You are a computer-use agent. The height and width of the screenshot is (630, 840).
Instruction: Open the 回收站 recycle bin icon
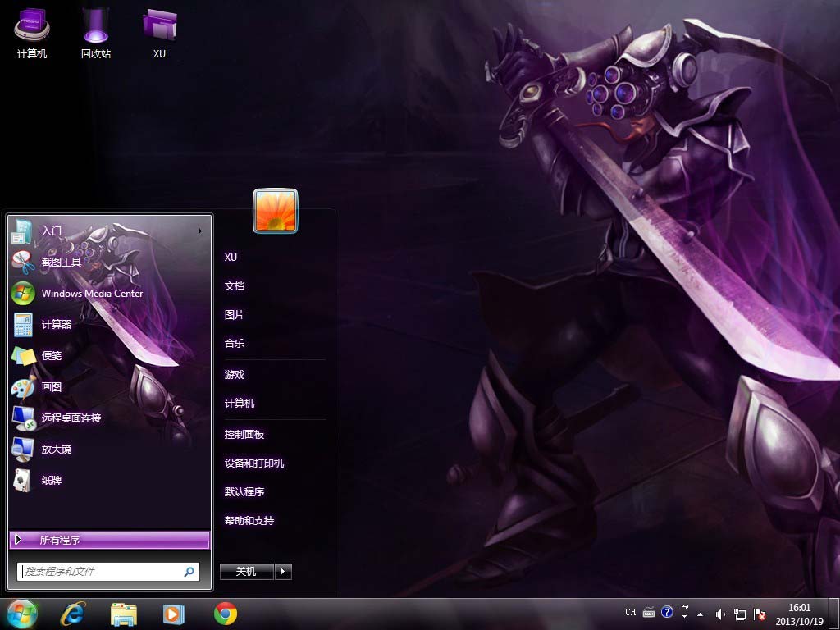point(96,29)
